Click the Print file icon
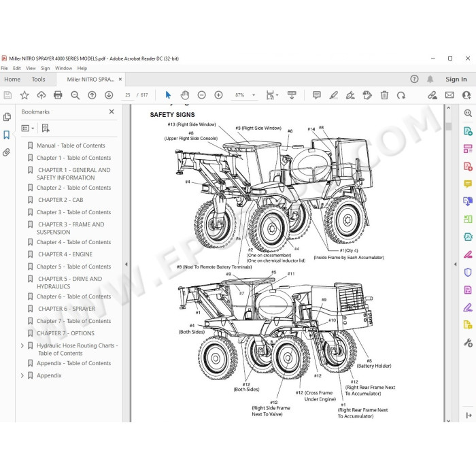Image resolution: width=476 pixels, height=476 pixels. click(58, 95)
